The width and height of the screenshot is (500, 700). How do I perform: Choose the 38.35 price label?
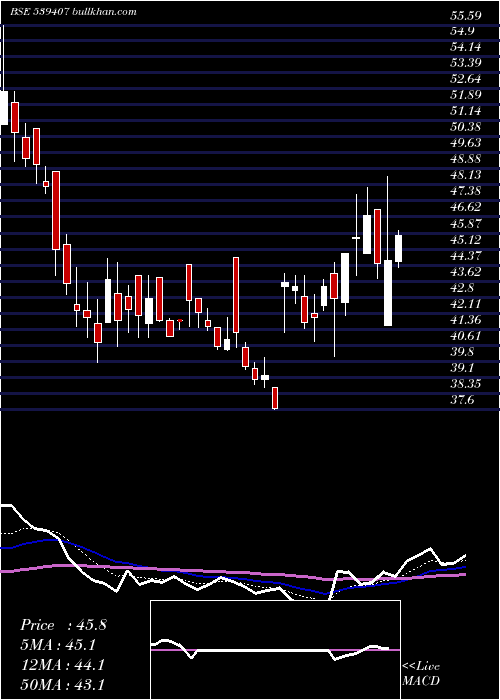click(466, 384)
